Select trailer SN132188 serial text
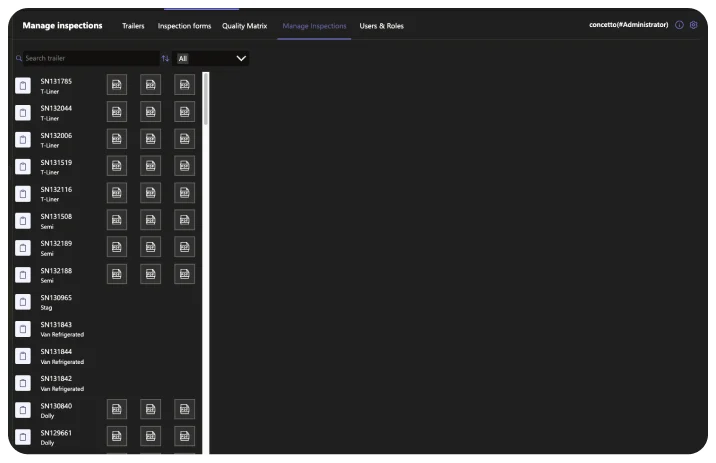The height and width of the screenshot is (463, 716). (x=56, y=271)
